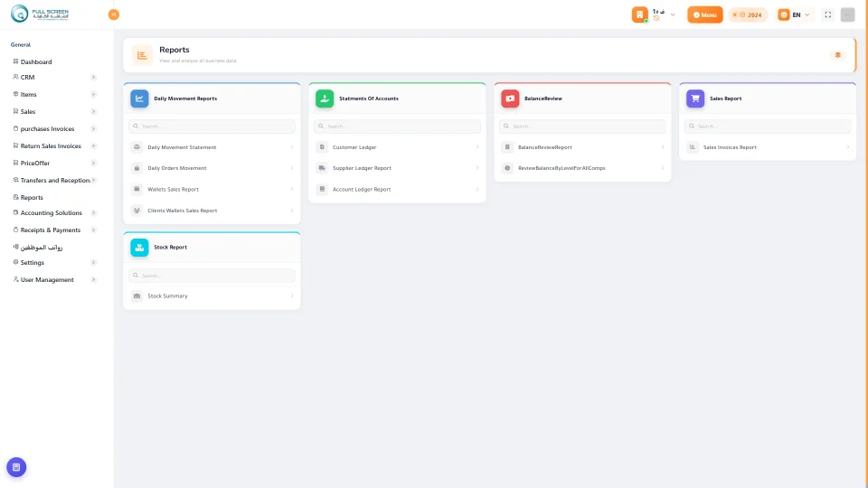The width and height of the screenshot is (868, 488).
Task: Click the Account Ledger Report row icon
Action: (x=322, y=189)
